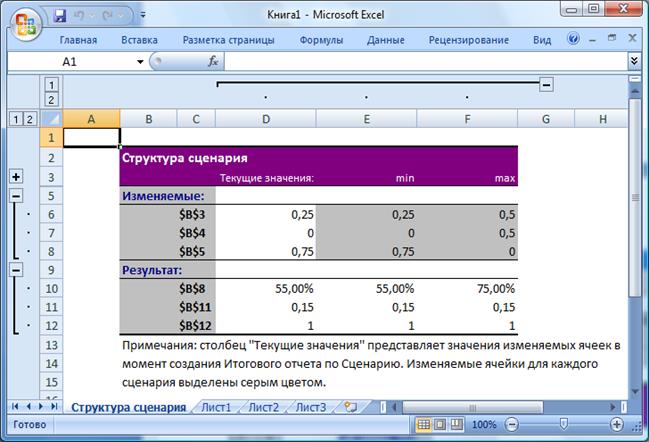The height and width of the screenshot is (442, 649).
Task: Click the Insert Worksheet tab icon
Action: pos(350,407)
